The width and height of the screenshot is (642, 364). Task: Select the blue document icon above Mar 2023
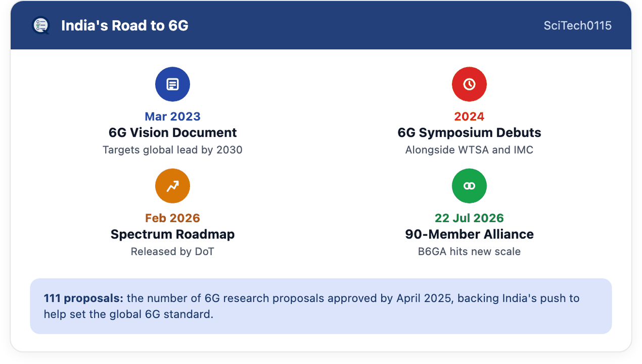click(x=172, y=84)
